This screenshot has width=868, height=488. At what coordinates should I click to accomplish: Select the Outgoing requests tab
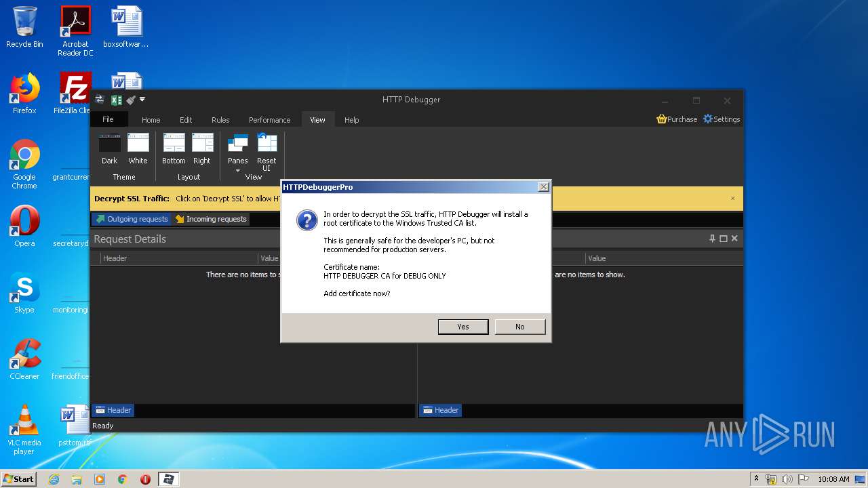pos(132,219)
